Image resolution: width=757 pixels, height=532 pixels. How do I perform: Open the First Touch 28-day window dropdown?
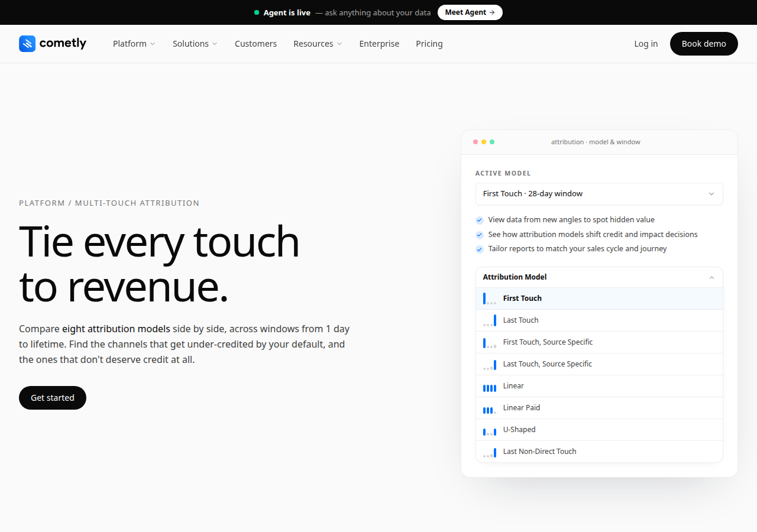coord(599,194)
